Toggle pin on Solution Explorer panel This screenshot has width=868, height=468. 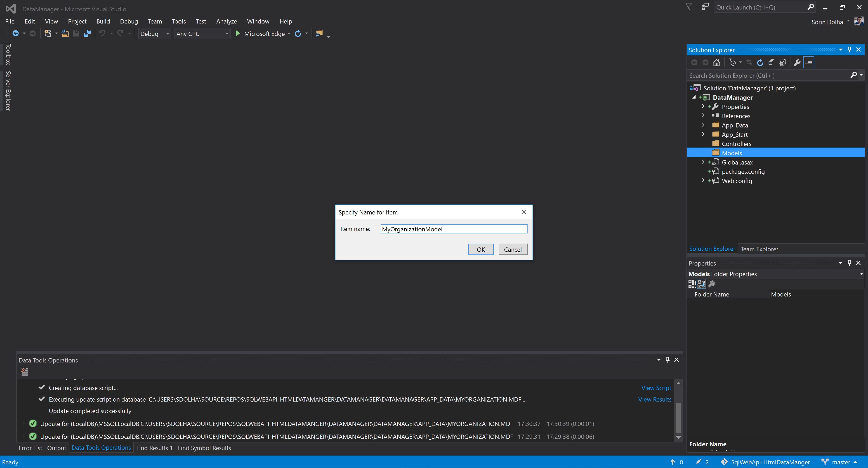point(849,50)
